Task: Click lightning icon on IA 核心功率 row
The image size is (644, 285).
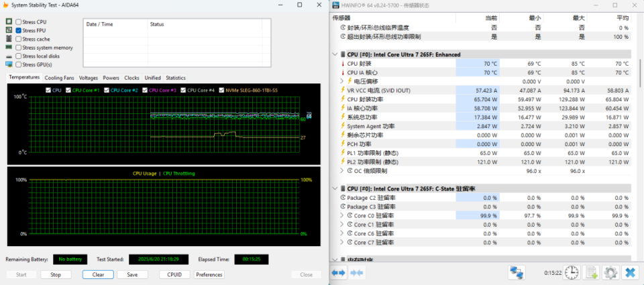Action: tap(343, 108)
